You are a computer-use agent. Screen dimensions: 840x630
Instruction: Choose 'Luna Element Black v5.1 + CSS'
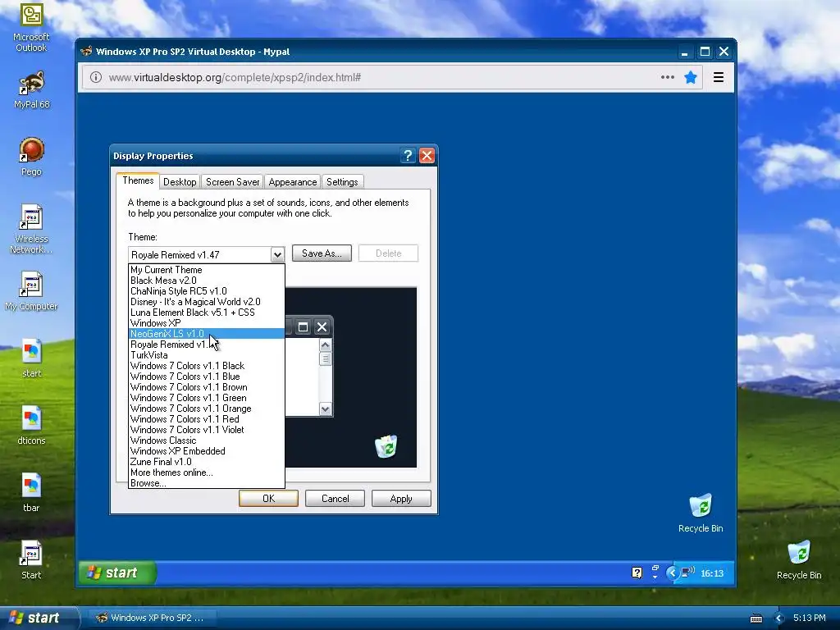point(206,313)
